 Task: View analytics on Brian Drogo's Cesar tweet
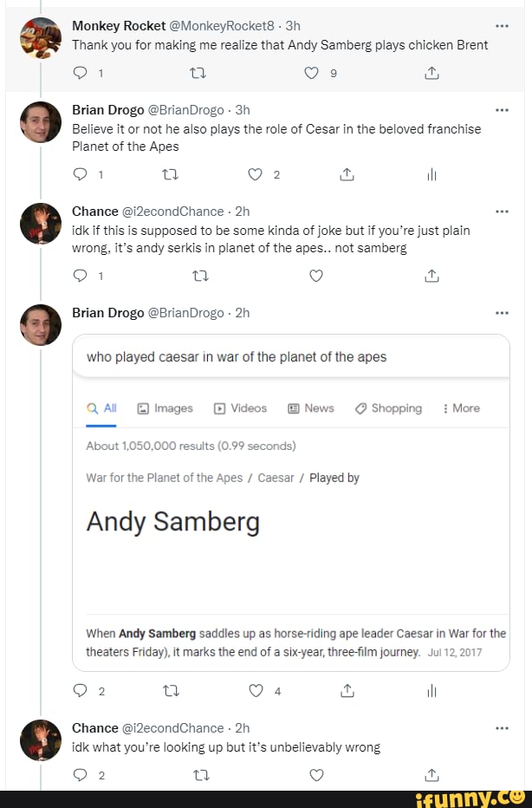coord(431,174)
